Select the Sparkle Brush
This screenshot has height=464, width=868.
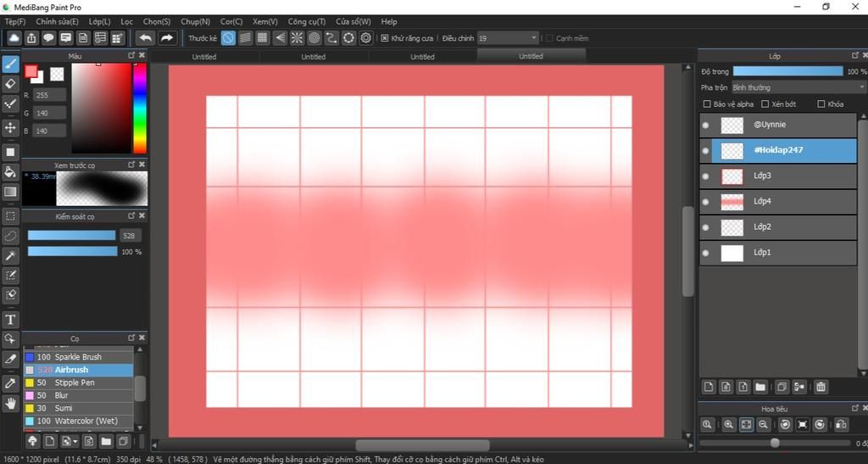[x=78, y=357]
